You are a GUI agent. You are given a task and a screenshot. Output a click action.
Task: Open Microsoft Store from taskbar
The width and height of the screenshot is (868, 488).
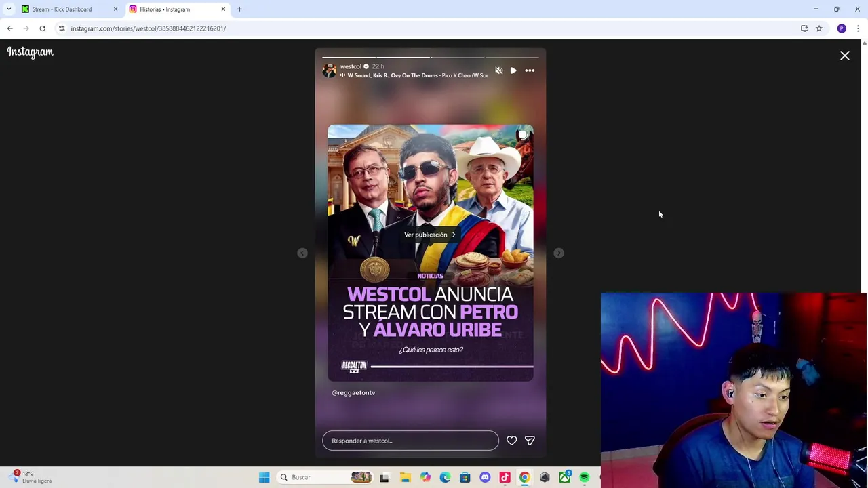pyautogui.click(x=465, y=477)
